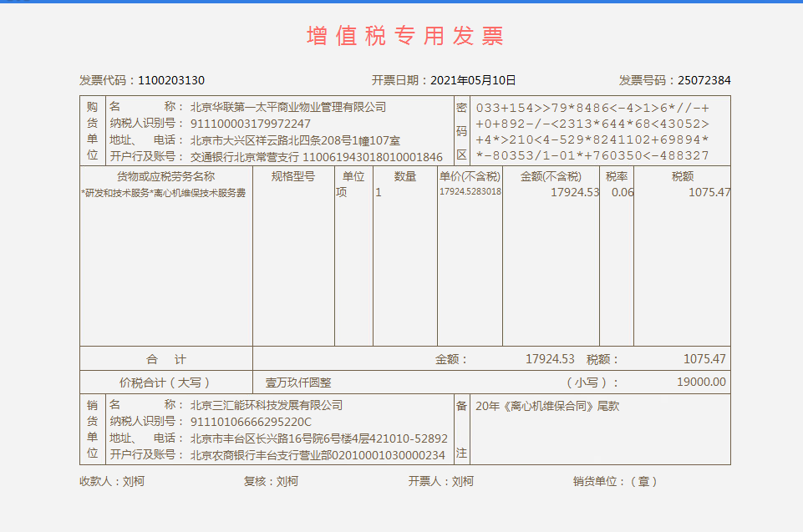Click amount in words 壹万玖仟圆整
Image resolution: width=803 pixels, height=532 pixels.
click(x=298, y=383)
